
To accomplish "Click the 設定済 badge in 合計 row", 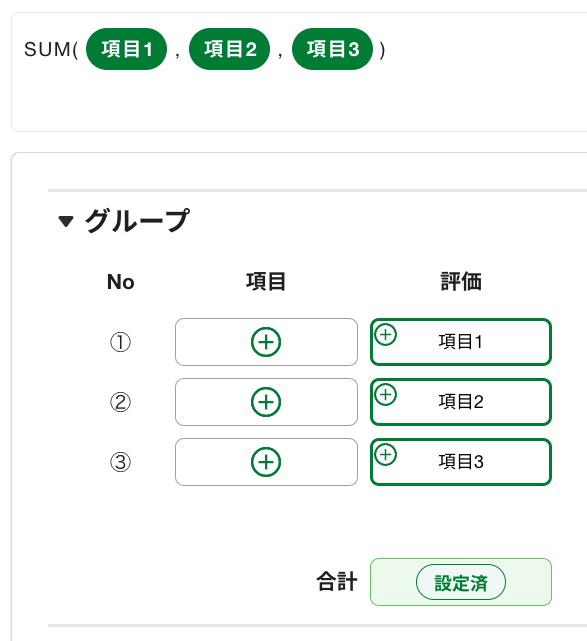I will 461,582.
